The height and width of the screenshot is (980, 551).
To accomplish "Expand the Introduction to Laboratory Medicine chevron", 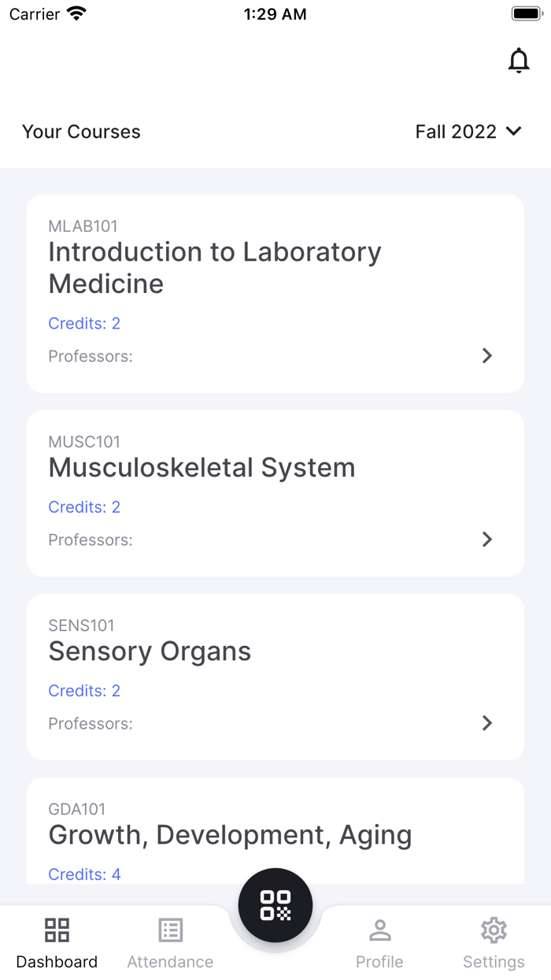I will [x=487, y=356].
